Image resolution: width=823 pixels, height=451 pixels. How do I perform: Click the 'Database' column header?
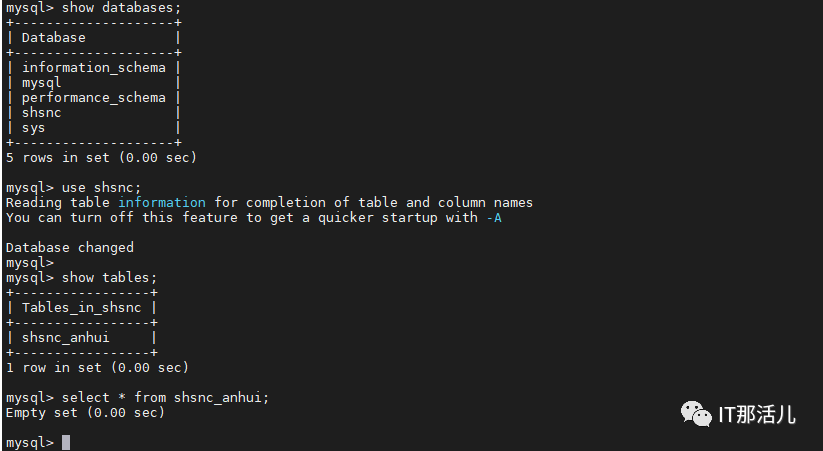pyautogui.click(x=54, y=38)
